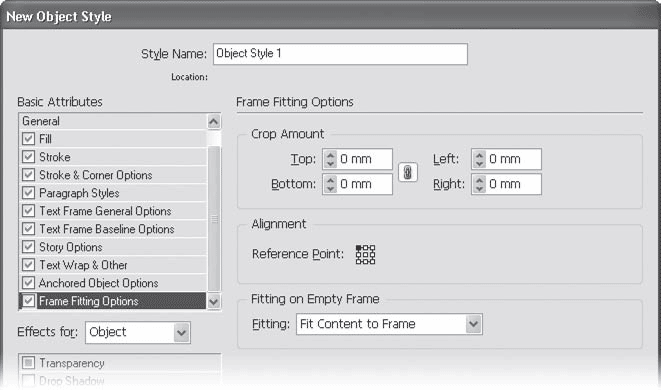Disable the Paragraph Styles checkbox

click(x=28, y=193)
